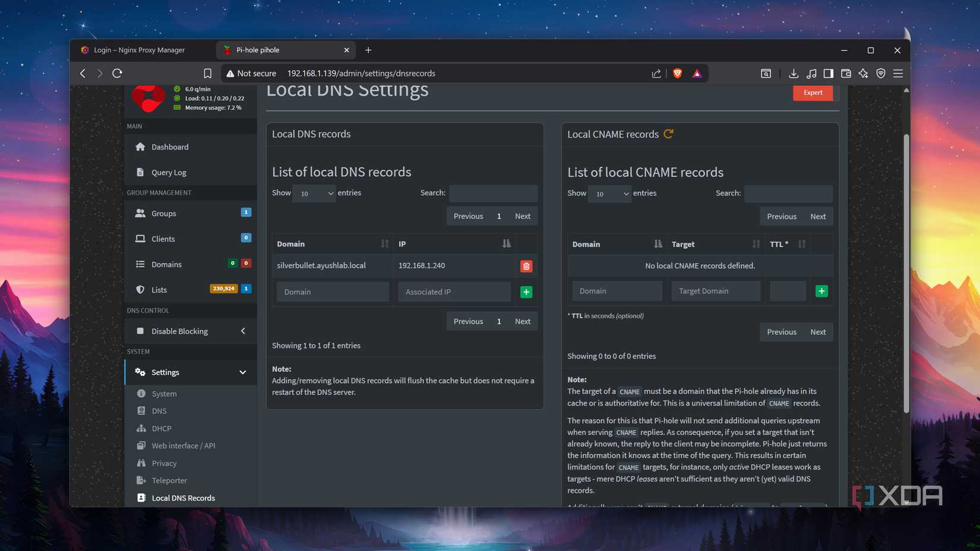
Task: Open the Teleporter settings page
Action: (x=169, y=480)
